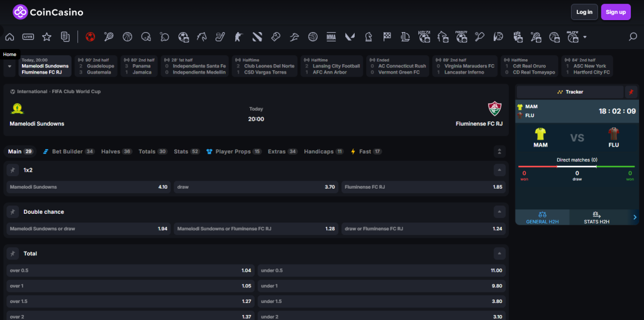This screenshot has height=320, width=644.
Task: Collapse the Double chance section
Action: pos(499,212)
